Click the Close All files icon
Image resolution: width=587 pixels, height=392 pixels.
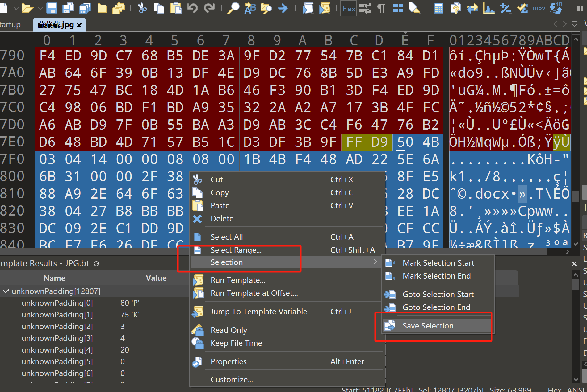[x=119, y=8]
